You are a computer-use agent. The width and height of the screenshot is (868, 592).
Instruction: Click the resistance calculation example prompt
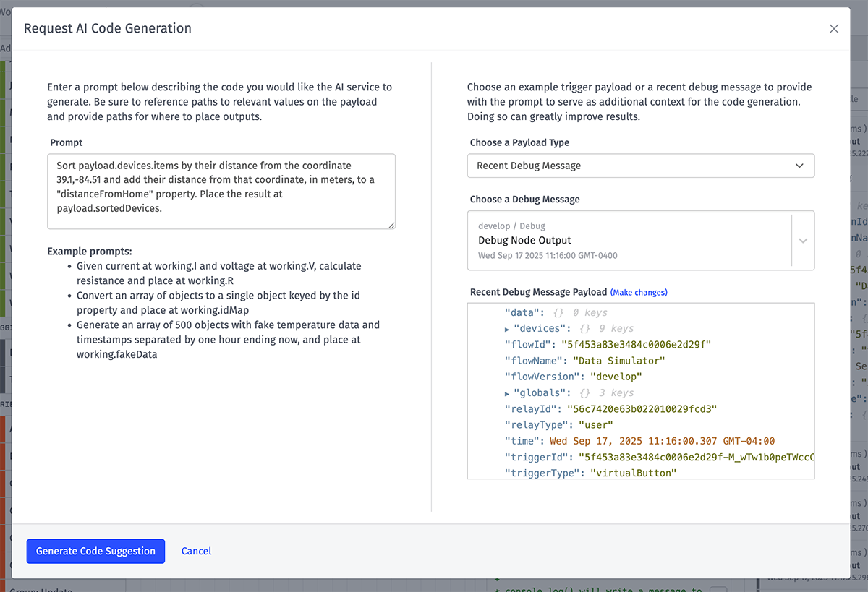pyautogui.click(x=218, y=273)
